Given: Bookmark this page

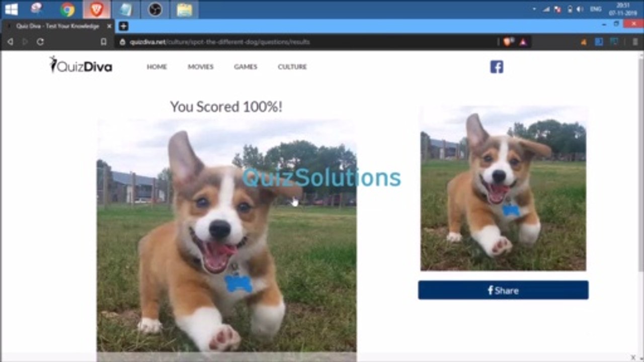Looking at the screenshot, I should coord(104,42).
